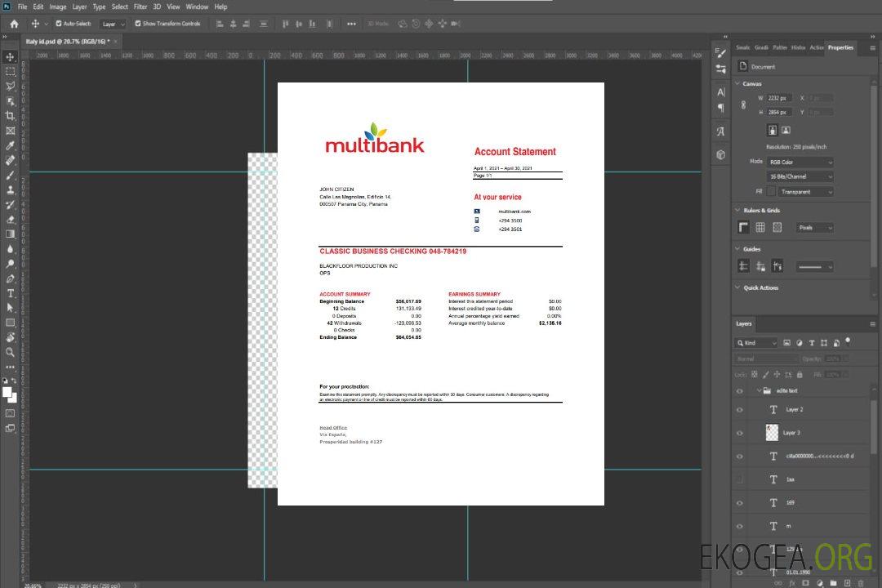Viewport: 882px width, 588px height.
Task: Hide the Layer 3 layer
Action: coord(740,434)
